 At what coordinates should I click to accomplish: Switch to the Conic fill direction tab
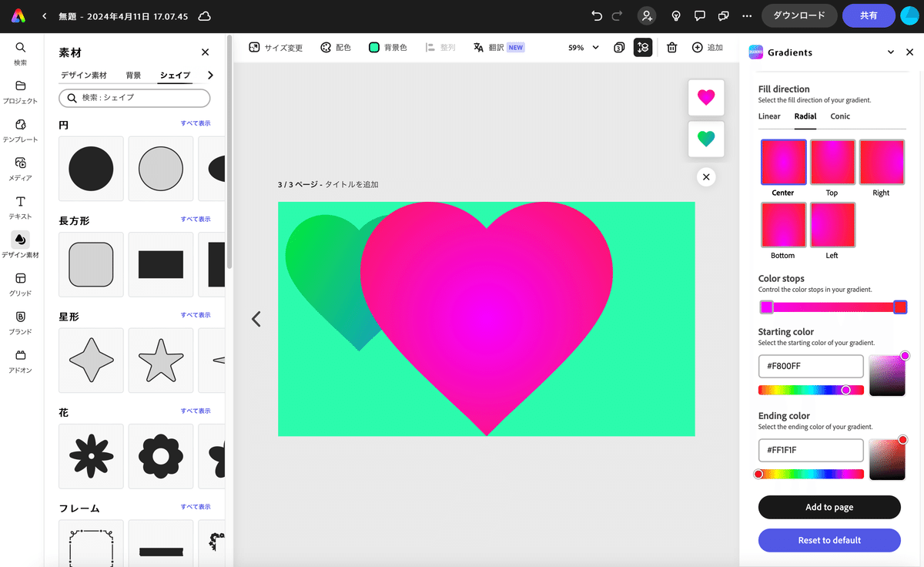(x=839, y=116)
